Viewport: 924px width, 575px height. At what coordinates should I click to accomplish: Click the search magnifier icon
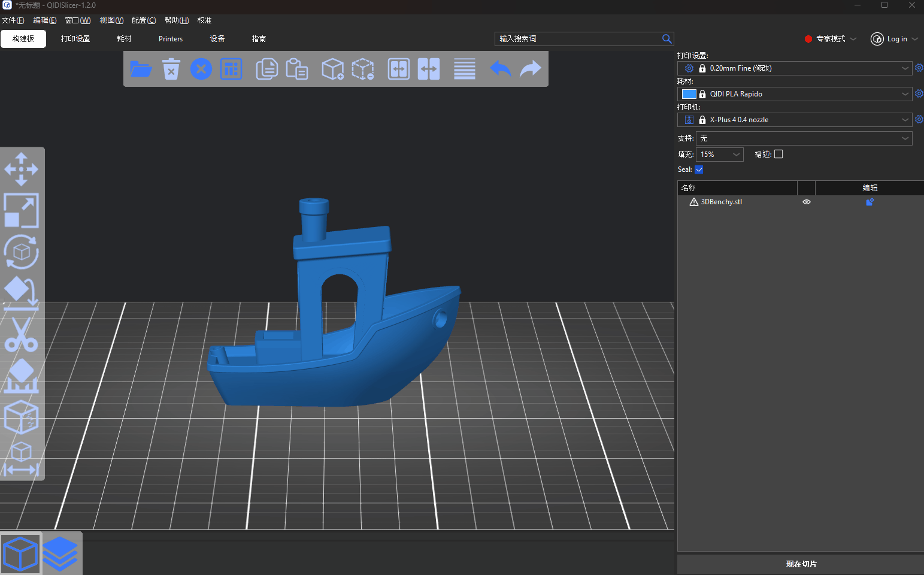click(667, 39)
